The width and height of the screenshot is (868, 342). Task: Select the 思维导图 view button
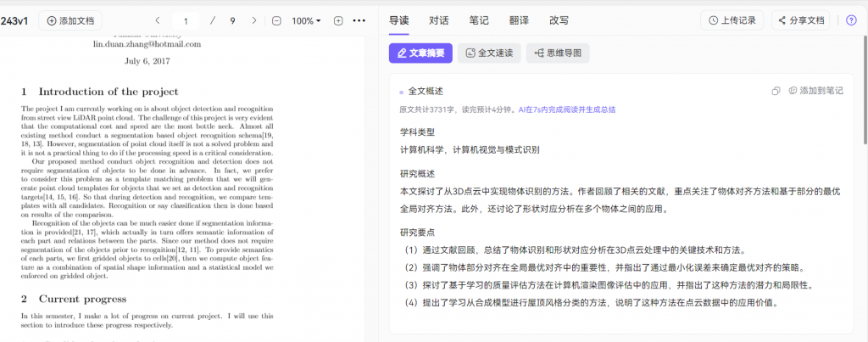tap(558, 53)
